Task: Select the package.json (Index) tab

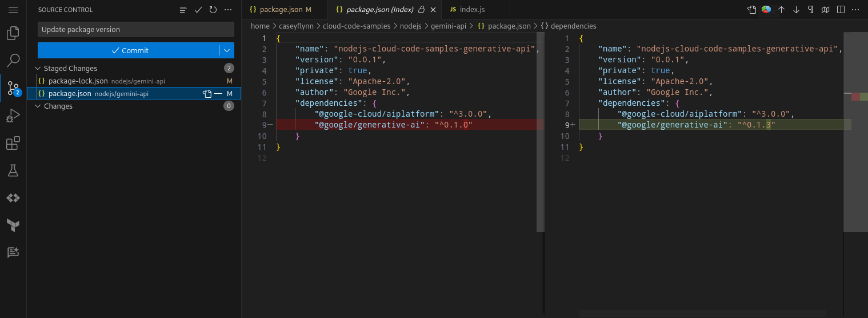Action: (x=385, y=10)
